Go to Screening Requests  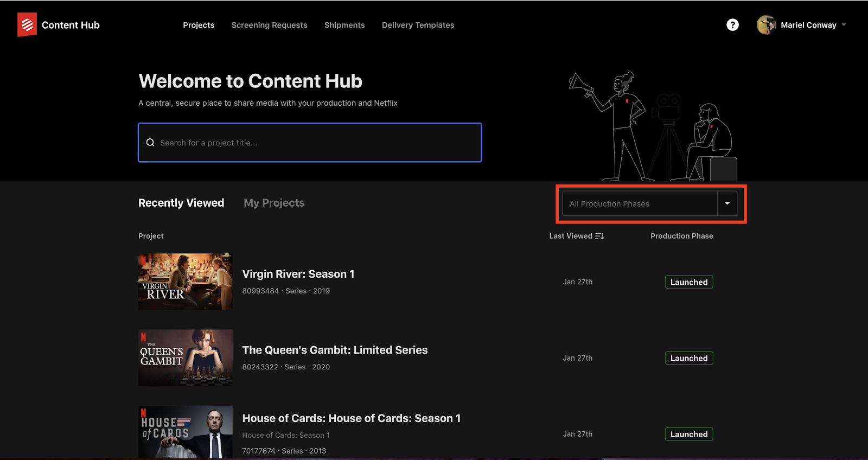[269, 25]
